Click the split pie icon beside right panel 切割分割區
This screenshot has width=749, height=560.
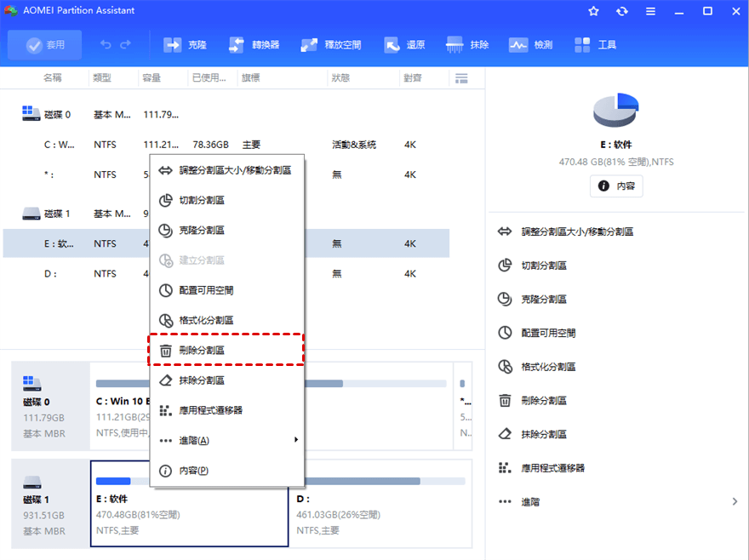pos(505,266)
